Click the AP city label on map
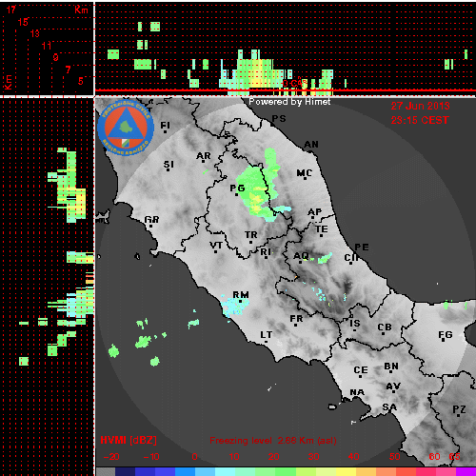476x476 pixels. pyautogui.click(x=315, y=211)
